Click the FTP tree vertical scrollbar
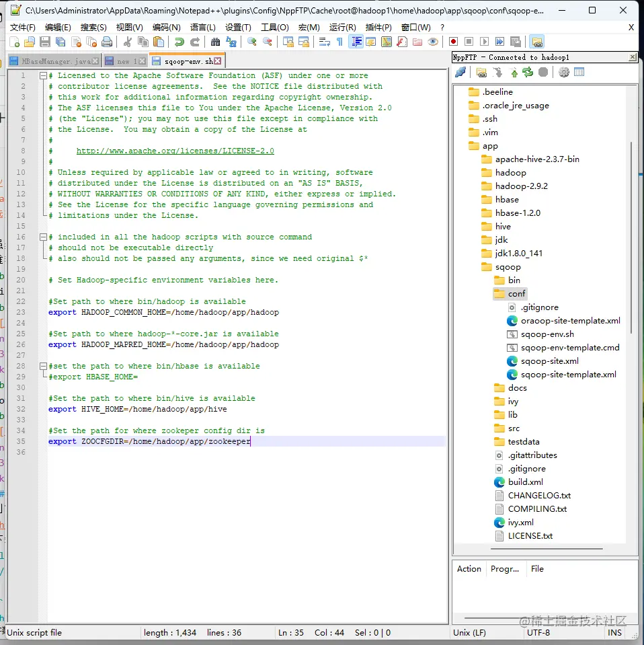The width and height of the screenshot is (644, 645). point(631,239)
